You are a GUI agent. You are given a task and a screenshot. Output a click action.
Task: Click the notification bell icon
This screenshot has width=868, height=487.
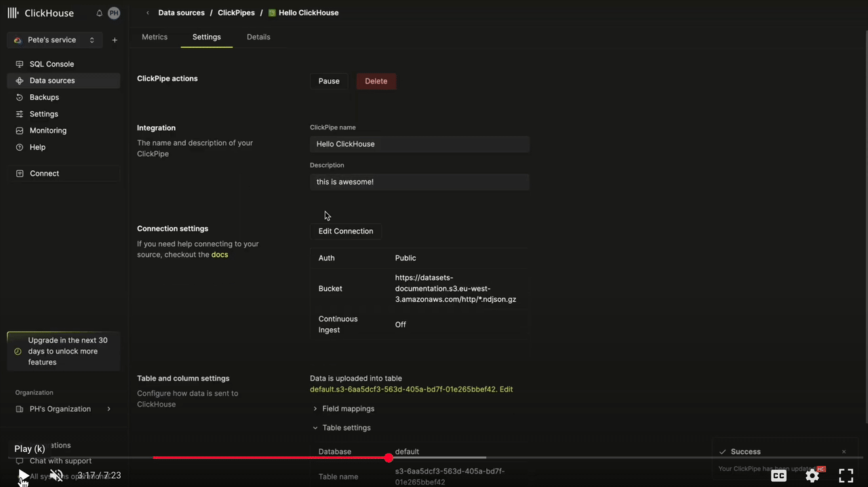point(100,13)
